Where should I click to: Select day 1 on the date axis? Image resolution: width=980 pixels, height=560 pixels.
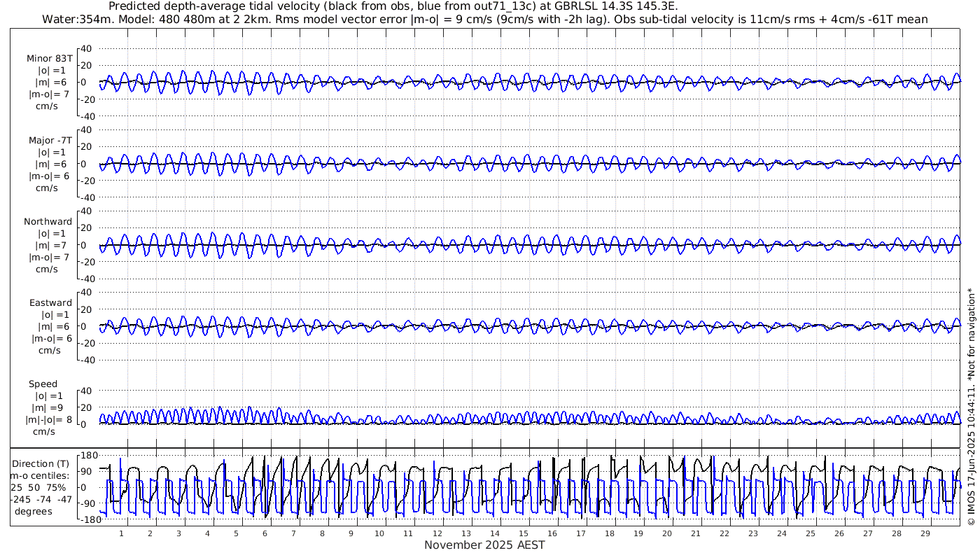[x=121, y=533]
